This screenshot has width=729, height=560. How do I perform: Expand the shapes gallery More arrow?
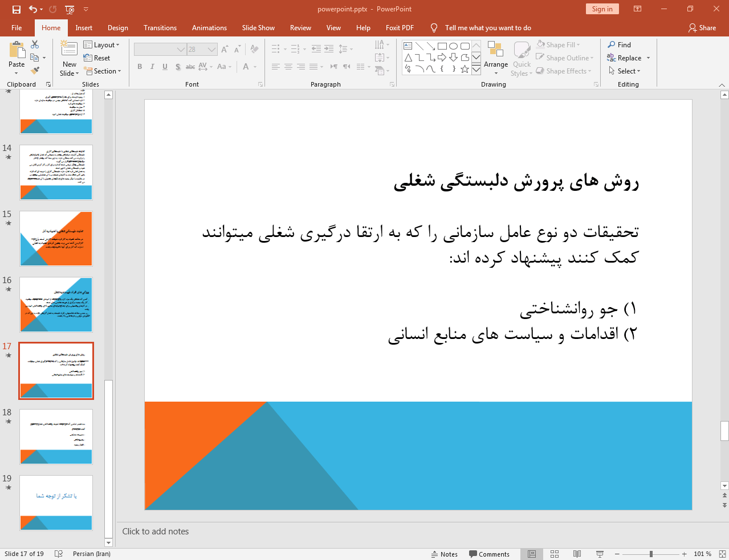(476, 70)
